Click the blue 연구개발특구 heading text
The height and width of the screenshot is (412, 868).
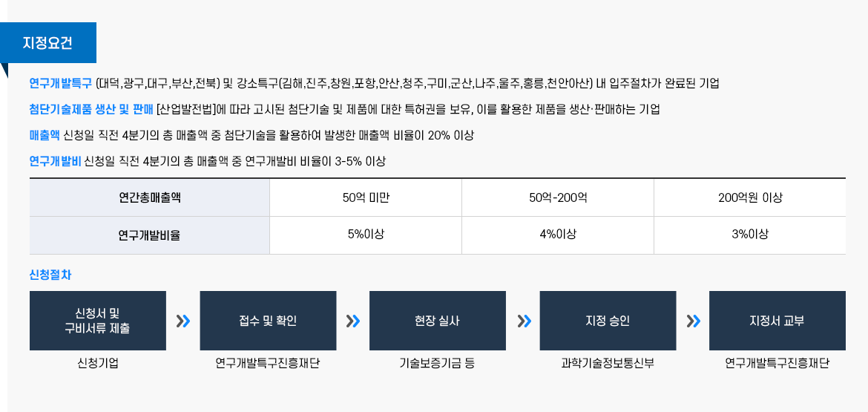point(61,82)
